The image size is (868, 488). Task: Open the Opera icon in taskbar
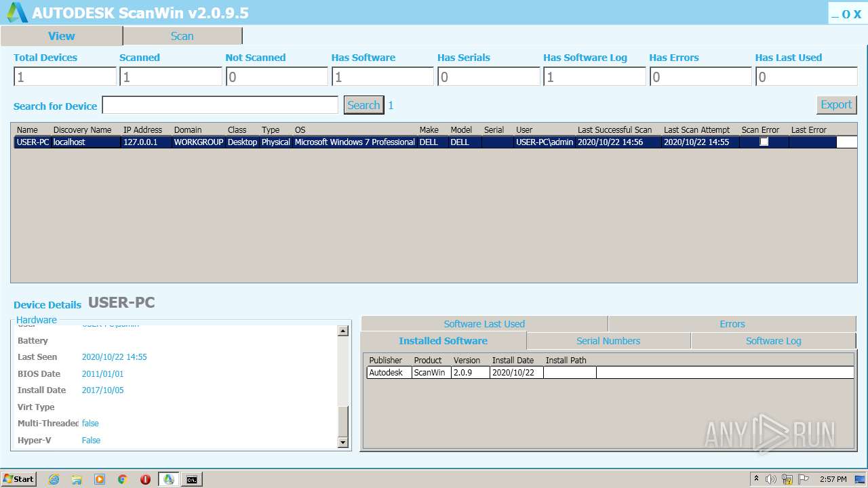145,479
